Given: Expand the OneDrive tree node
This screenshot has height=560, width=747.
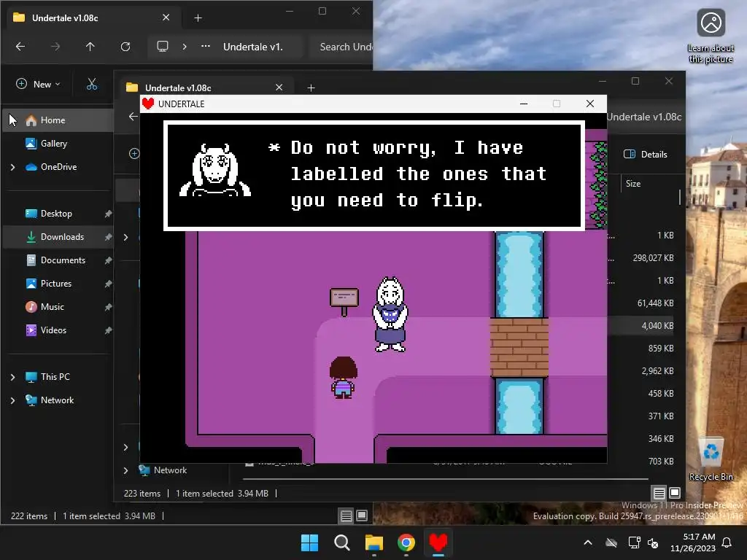Looking at the screenshot, I should (x=13, y=167).
